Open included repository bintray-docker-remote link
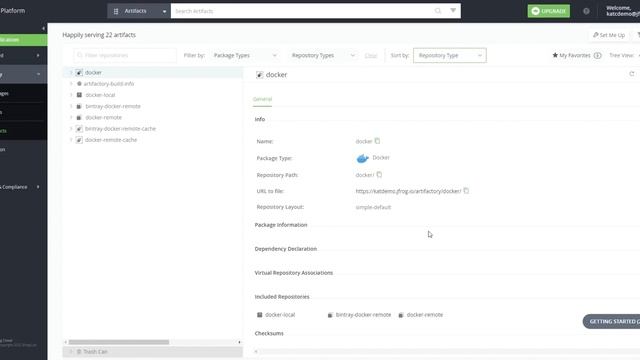640x360 pixels. 363,315
